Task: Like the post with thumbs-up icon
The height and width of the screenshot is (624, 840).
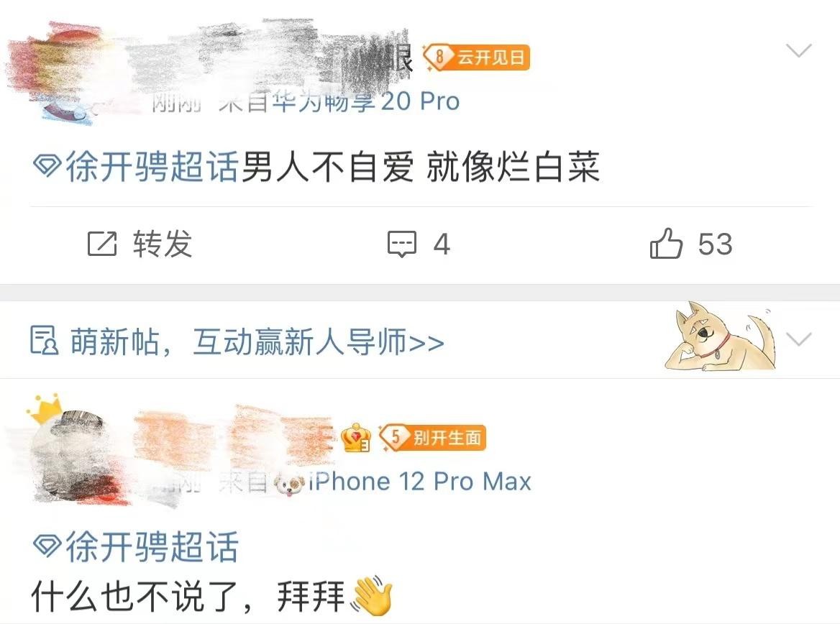Action: click(666, 243)
